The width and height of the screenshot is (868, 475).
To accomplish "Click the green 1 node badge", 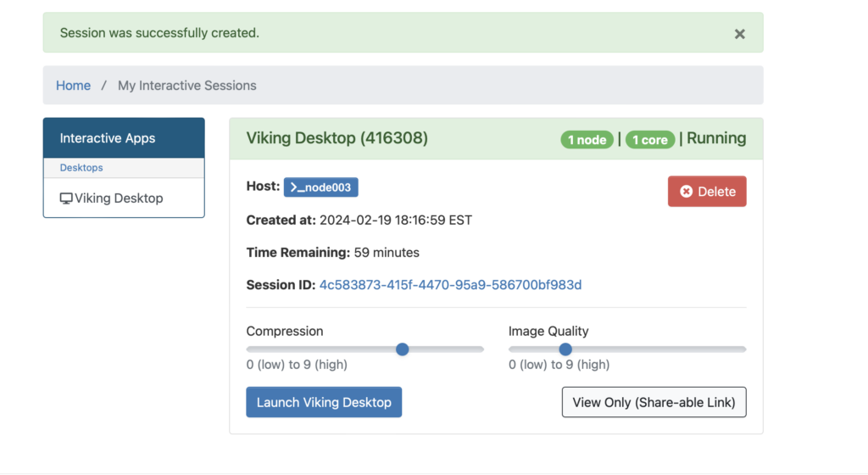I will [587, 140].
